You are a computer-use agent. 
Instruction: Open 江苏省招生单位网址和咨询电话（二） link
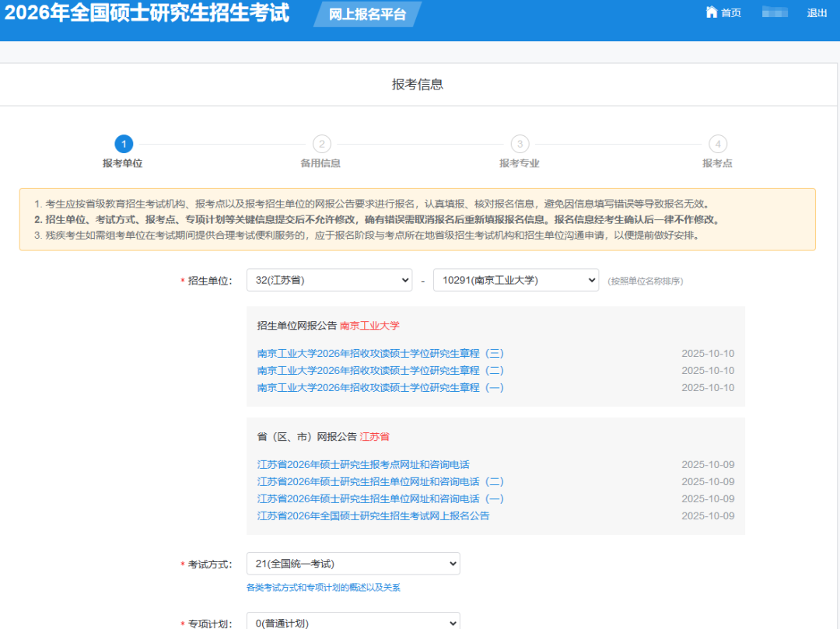point(380,482)
